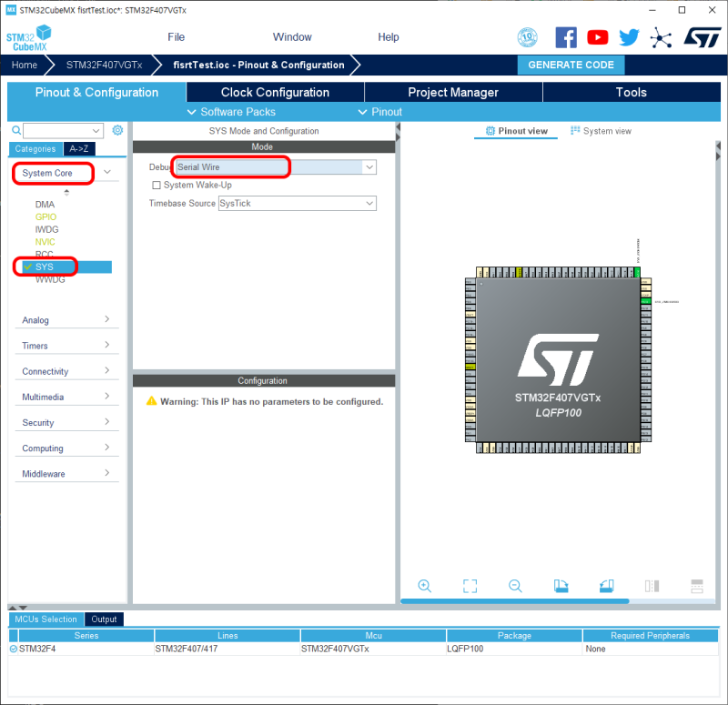Click the 10-year anniversary badge icon
The height and width of the screenshot is (705, 728).
(528, 37)
